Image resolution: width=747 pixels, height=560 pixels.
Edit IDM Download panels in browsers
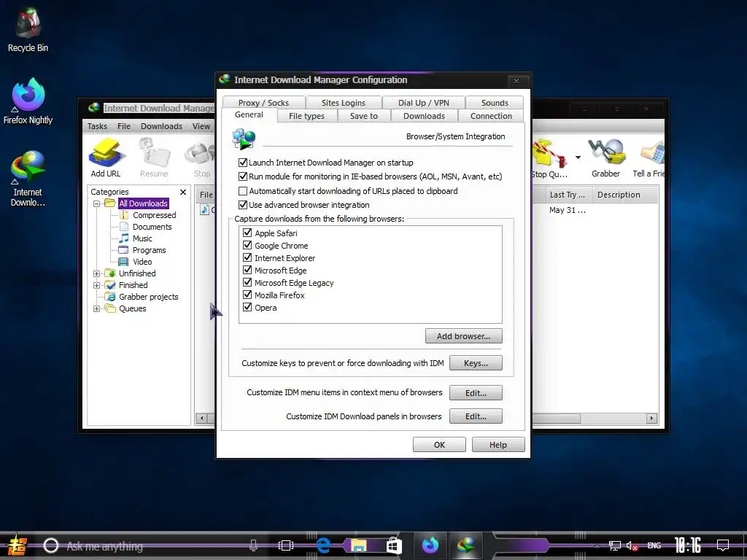476,416
